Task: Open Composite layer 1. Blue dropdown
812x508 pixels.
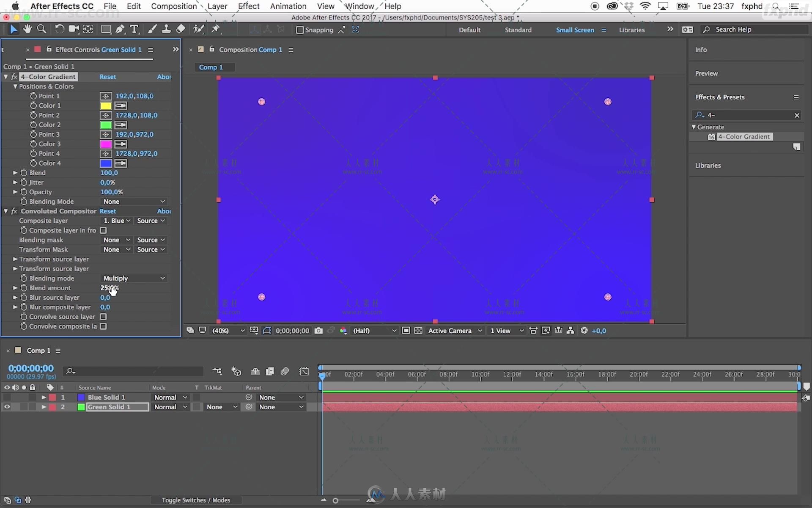Action: 117,221
